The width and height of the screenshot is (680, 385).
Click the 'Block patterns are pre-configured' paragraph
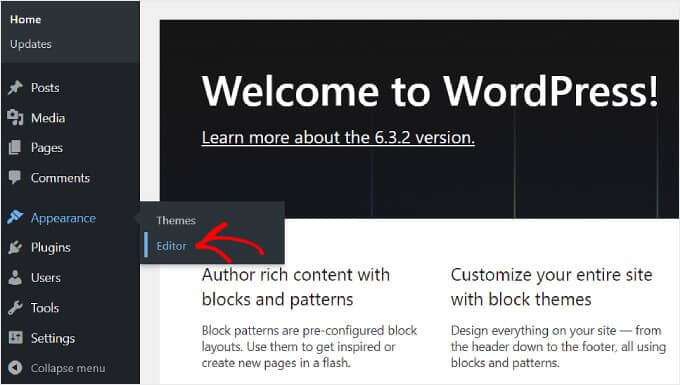[309, 346]
